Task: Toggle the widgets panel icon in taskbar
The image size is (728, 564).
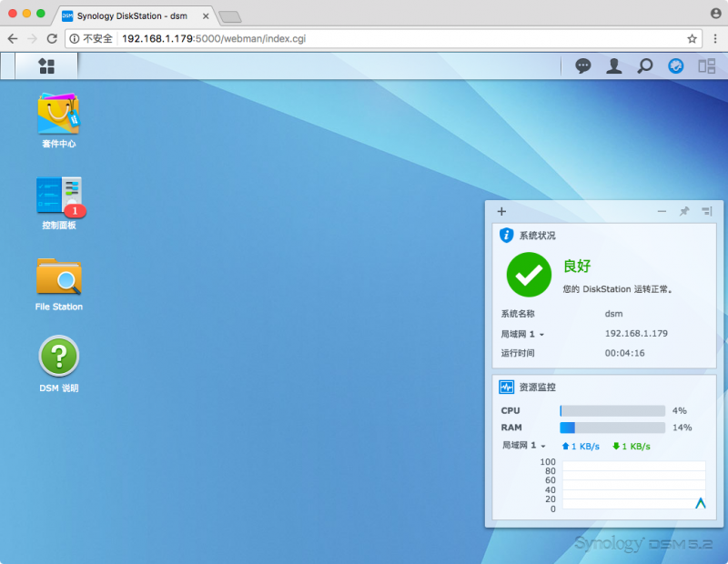Action: 676,65
